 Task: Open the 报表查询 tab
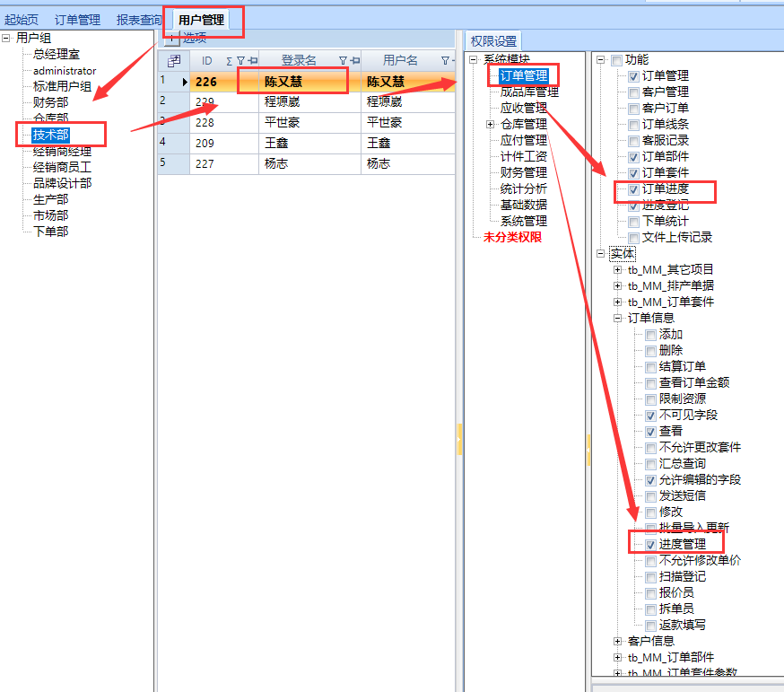click(x=139, y=19)
